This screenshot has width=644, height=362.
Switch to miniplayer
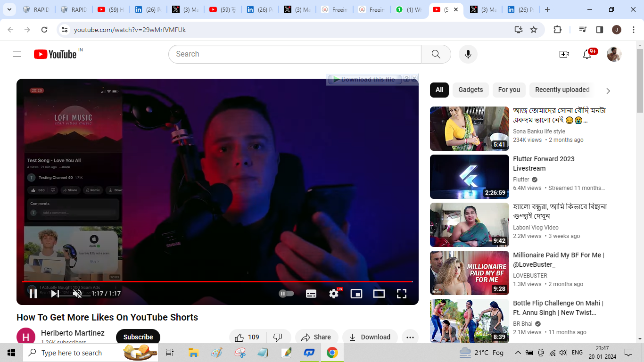[x=356, y=294]
